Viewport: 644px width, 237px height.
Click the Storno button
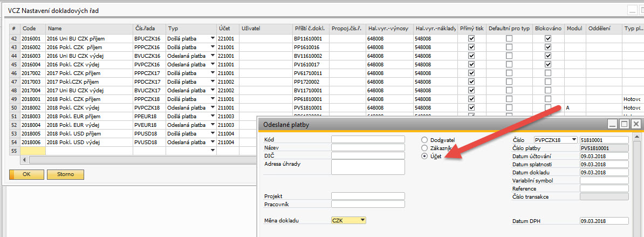[66, 174]
